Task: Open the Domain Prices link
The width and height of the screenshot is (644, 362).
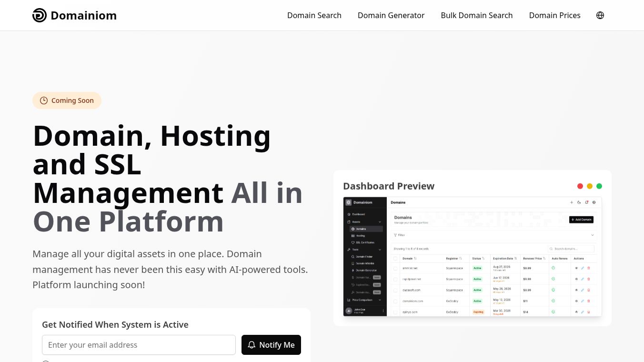Action: coord(555,15)
